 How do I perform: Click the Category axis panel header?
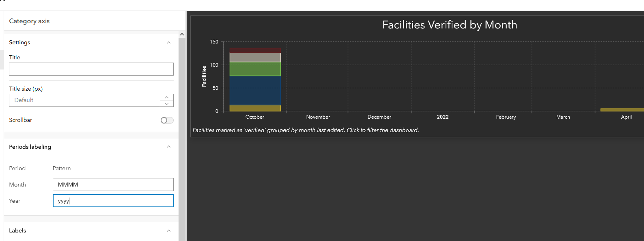[29, 21]
